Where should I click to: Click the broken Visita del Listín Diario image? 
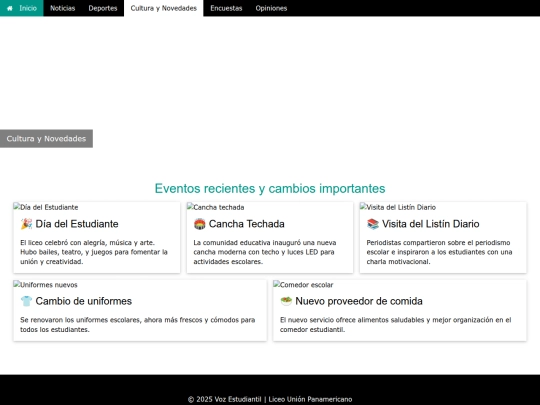click(398, 207)
